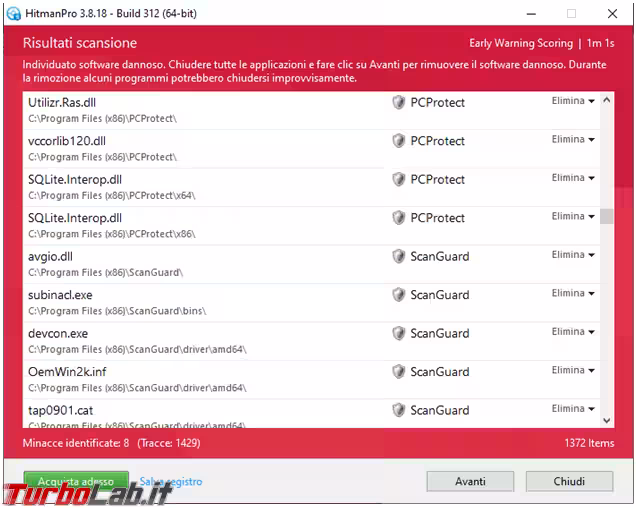The height and width of the screenshot is (508, 636).
Task: Select the avgio.dll file name
Action: coord(50,256)
